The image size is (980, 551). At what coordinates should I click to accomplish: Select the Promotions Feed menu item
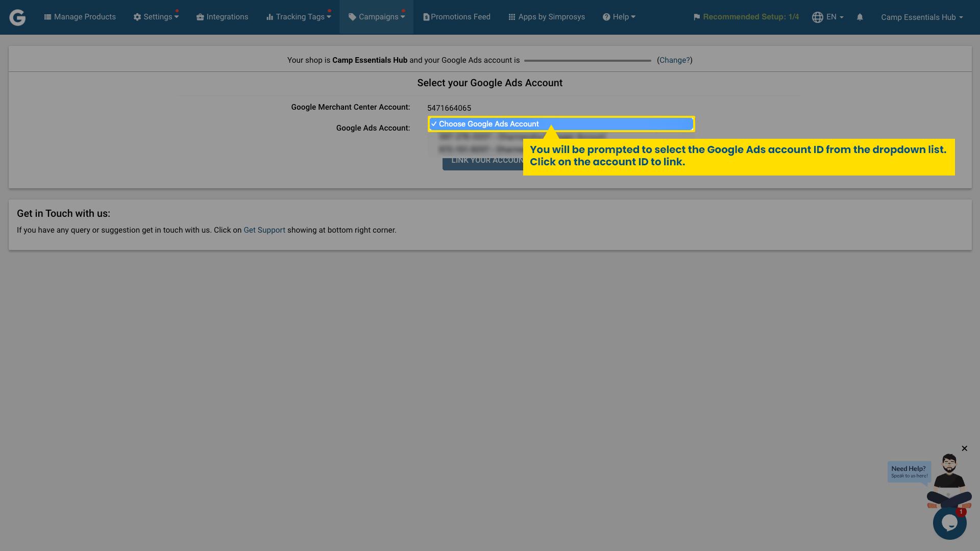457,17
